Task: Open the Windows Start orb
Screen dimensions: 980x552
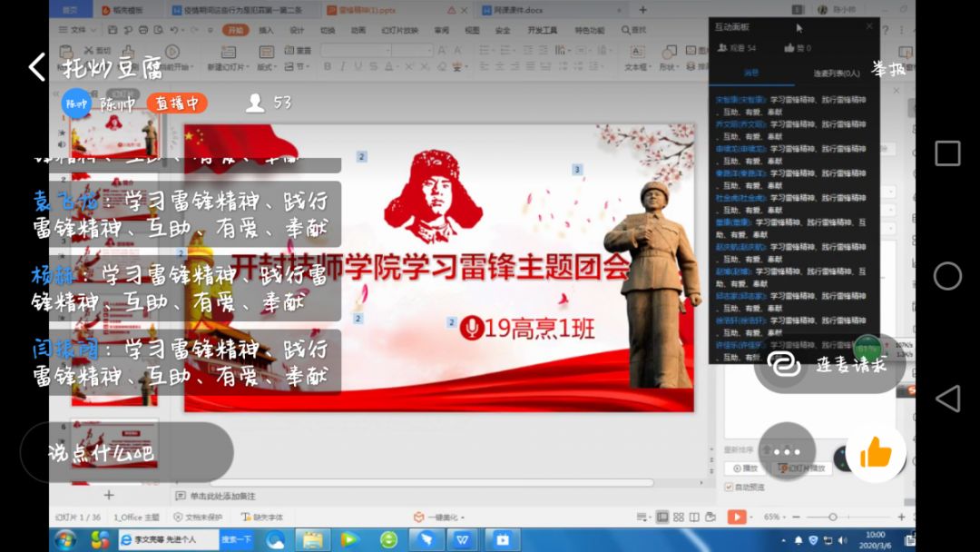Action: coord(65,539)
